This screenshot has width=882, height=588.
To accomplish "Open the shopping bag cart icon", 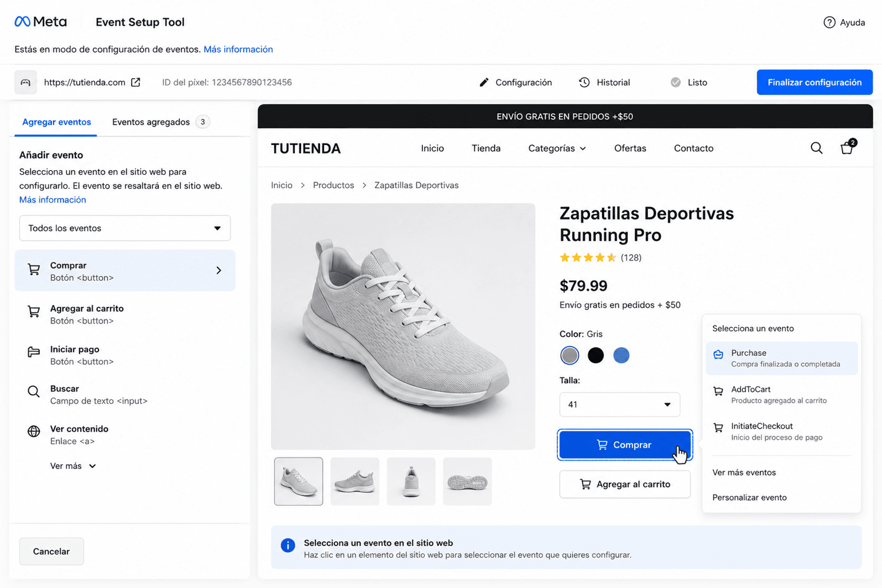I will (848, 147).
